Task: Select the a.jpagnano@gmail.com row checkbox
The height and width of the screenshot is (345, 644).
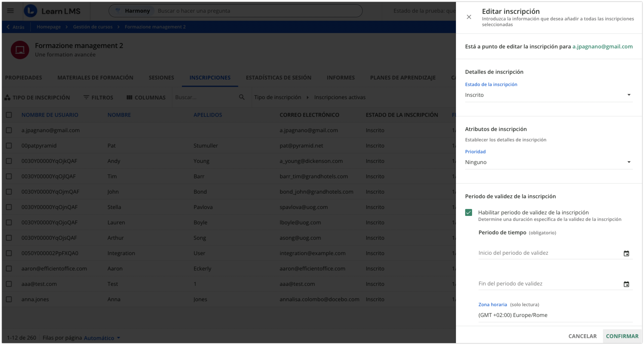Action: pos(9,130)
